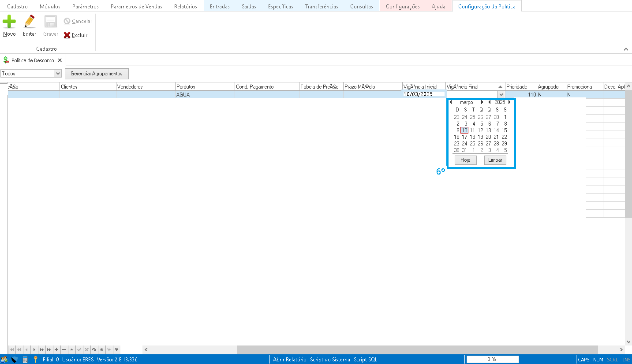Click Vigência Final column sort arrow
The height and width of the screenshot is (364, 632).
[500, 87]
